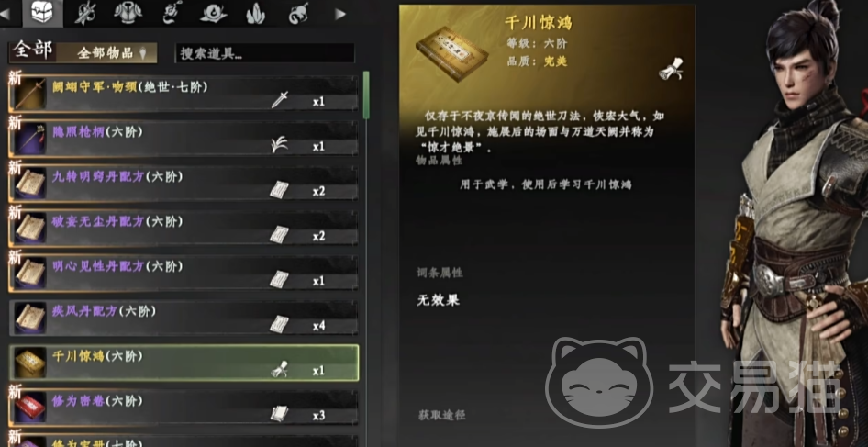Select 破妄无尘丹配方 recipe entry
Screen dimensions: 868x447
tap(184, 229)
